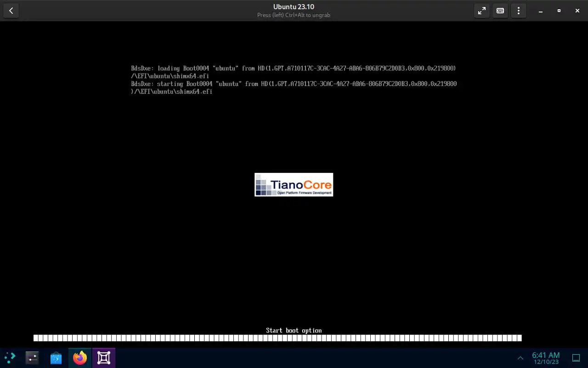Click the "Ubuntu 23.10" window title
Viewport: 588px width, 368px height.
294,7
